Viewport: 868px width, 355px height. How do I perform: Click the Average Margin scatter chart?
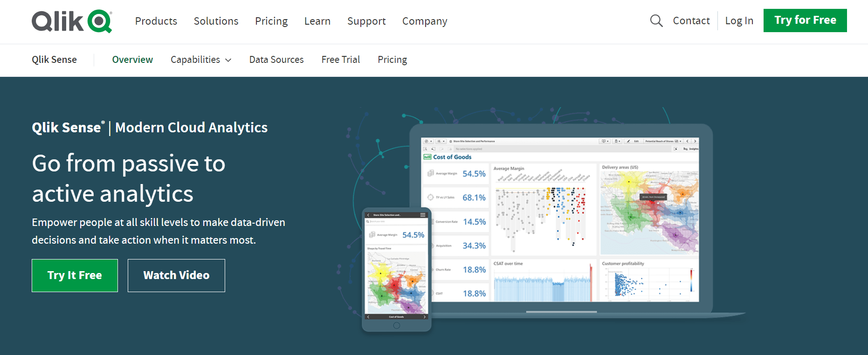(x=544, y=210)
